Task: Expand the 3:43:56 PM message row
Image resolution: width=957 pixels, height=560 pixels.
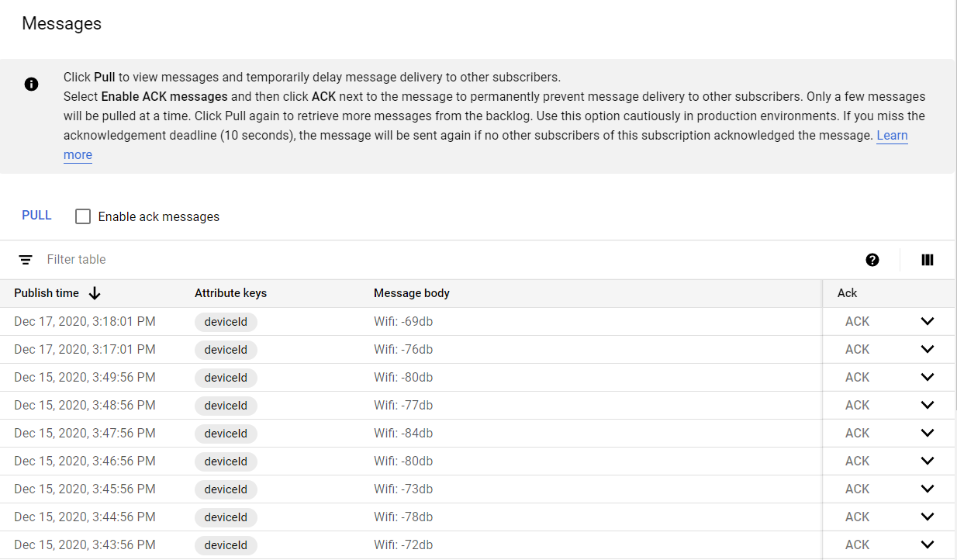Action: pos(928,545)
